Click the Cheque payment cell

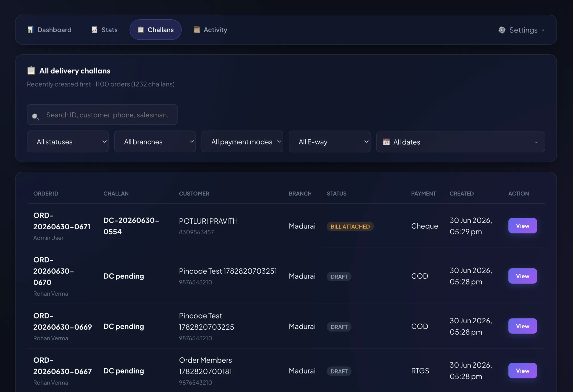pos(425,226)
